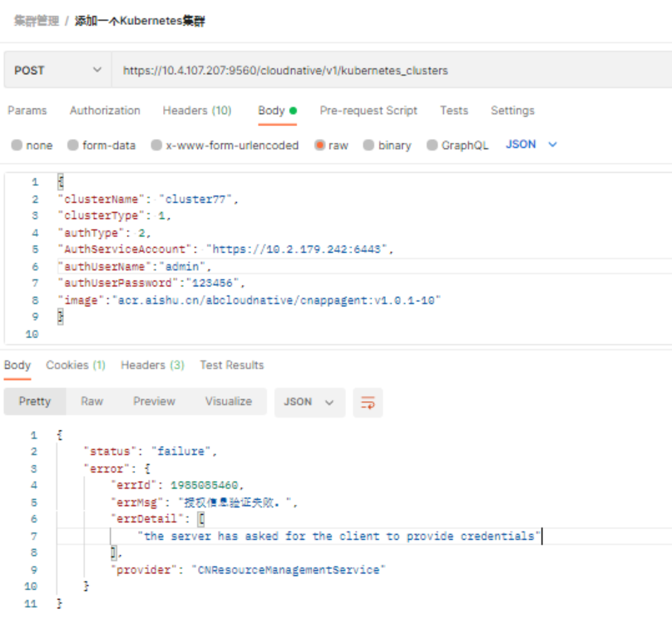Select the none body type radio

point(17,146)
